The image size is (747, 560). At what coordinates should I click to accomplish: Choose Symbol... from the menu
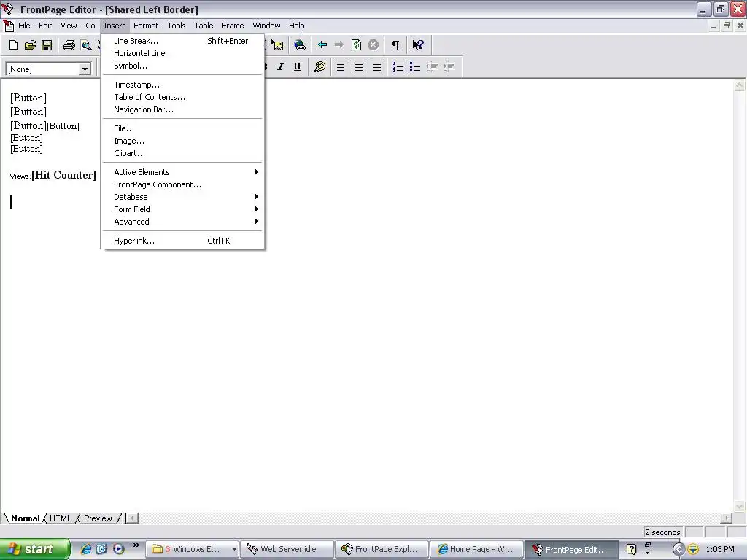182,66
